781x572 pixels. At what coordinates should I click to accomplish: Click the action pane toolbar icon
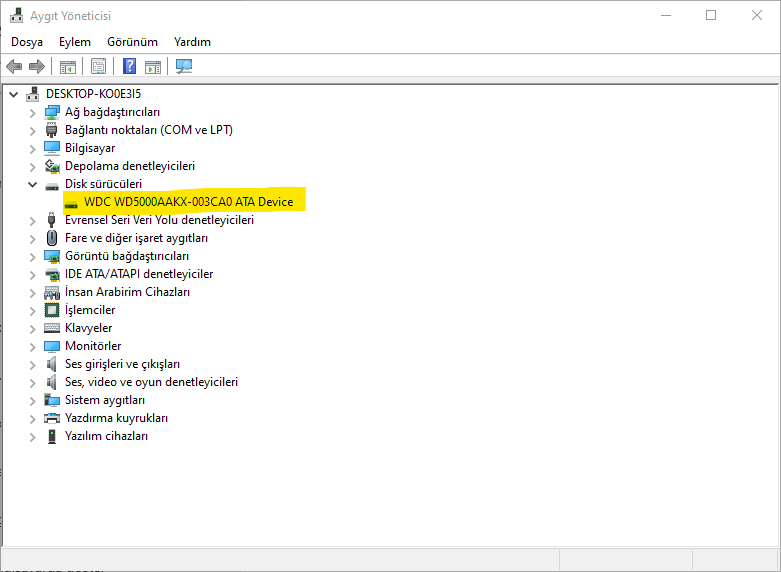point(153,66)
